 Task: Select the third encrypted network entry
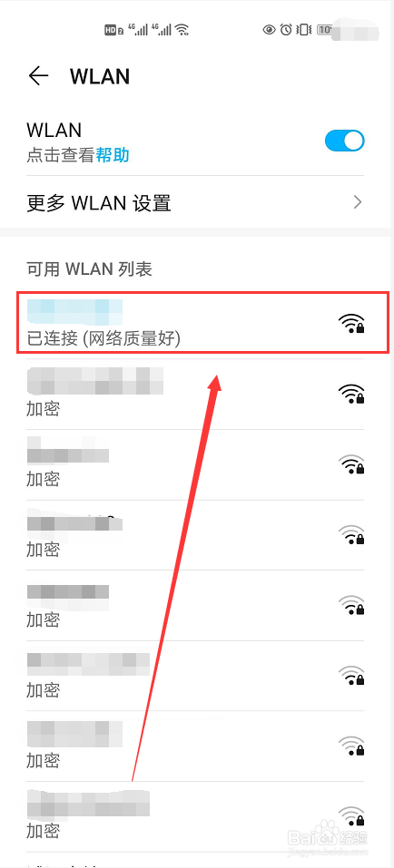[195, 535]
